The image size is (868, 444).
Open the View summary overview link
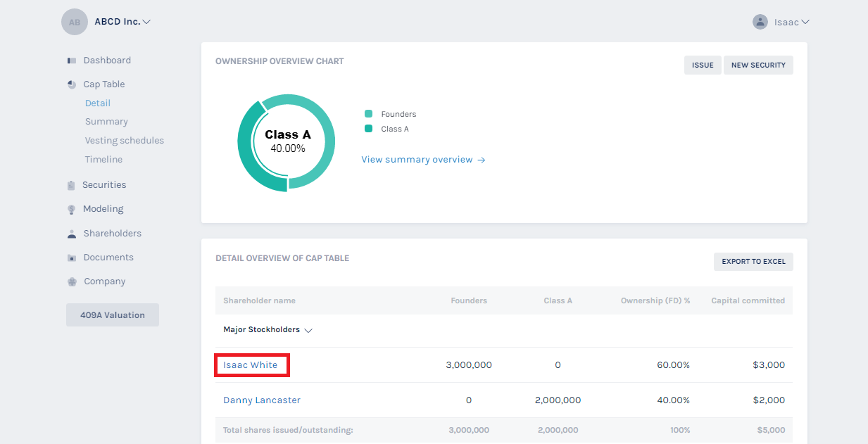pyautogui.click(x=423, y=160)
